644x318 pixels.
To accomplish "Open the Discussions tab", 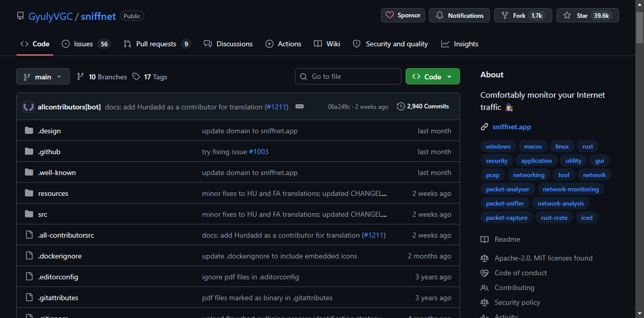I will click(228, 44).
